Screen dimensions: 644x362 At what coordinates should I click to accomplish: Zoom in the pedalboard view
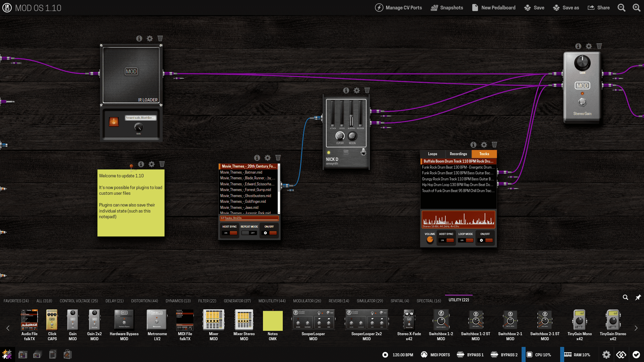click(637, 8)
